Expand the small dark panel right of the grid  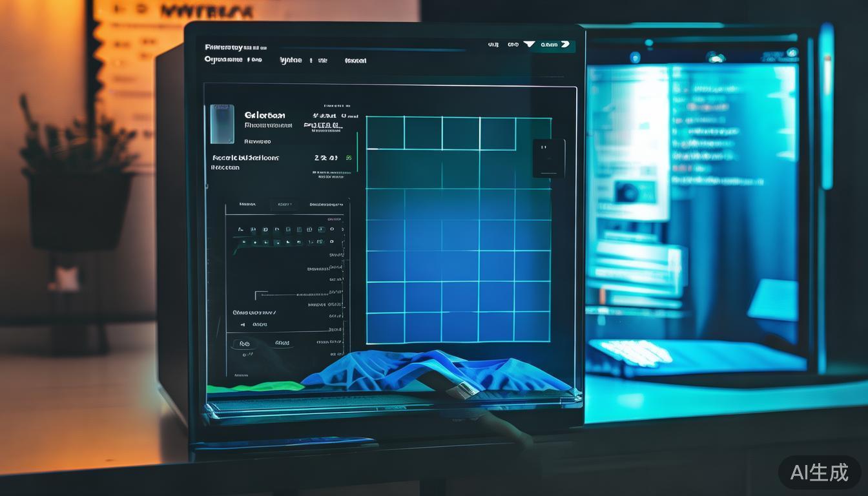[x=548, y=158]
